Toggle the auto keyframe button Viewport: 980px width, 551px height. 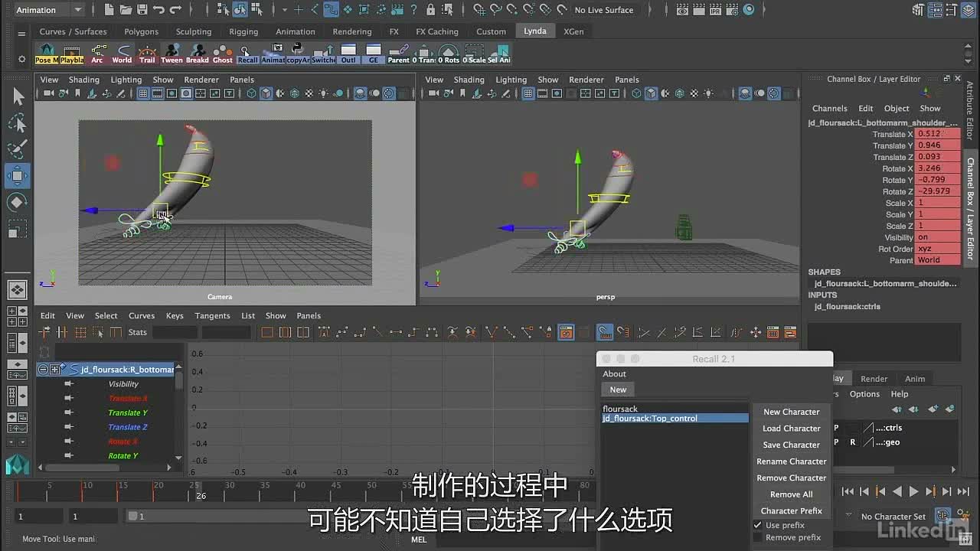[x=943, y=516]
